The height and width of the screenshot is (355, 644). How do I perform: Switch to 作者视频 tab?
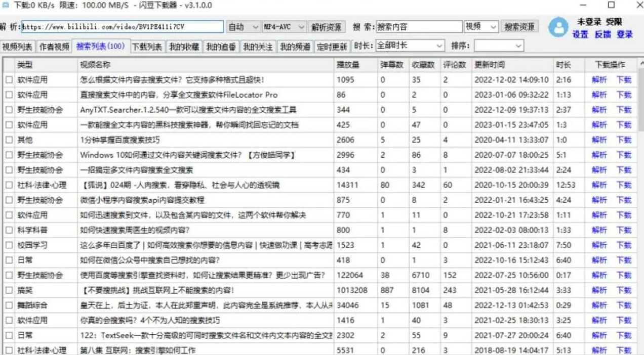pos(54,47)
